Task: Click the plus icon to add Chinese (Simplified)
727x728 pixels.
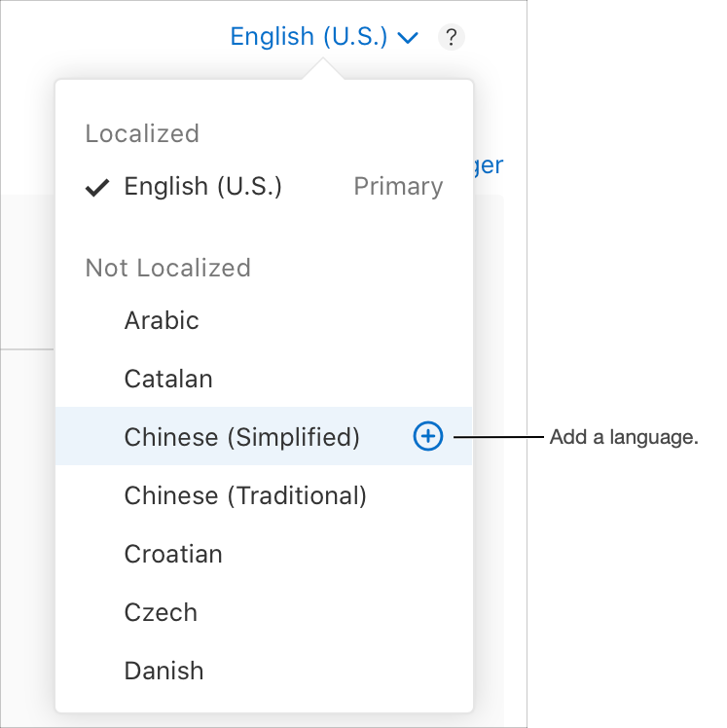Action: [428, 437]
